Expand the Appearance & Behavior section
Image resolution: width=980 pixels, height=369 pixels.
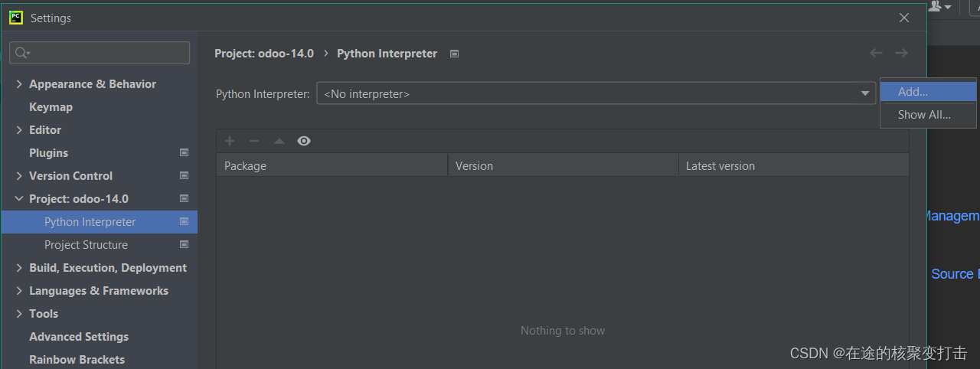tap(19, 84)
